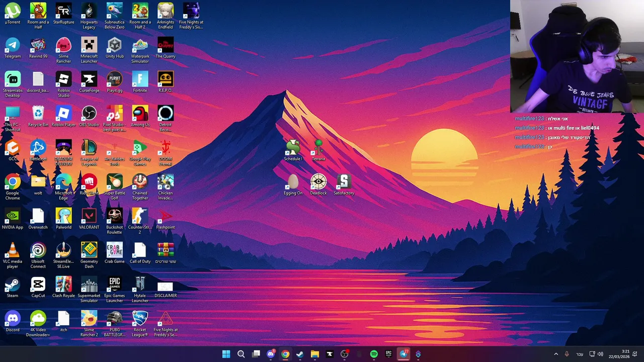This screenshot has height=362, width=644.
Task: Open the Hytale Launcher icon
Action: coord(140,290)
